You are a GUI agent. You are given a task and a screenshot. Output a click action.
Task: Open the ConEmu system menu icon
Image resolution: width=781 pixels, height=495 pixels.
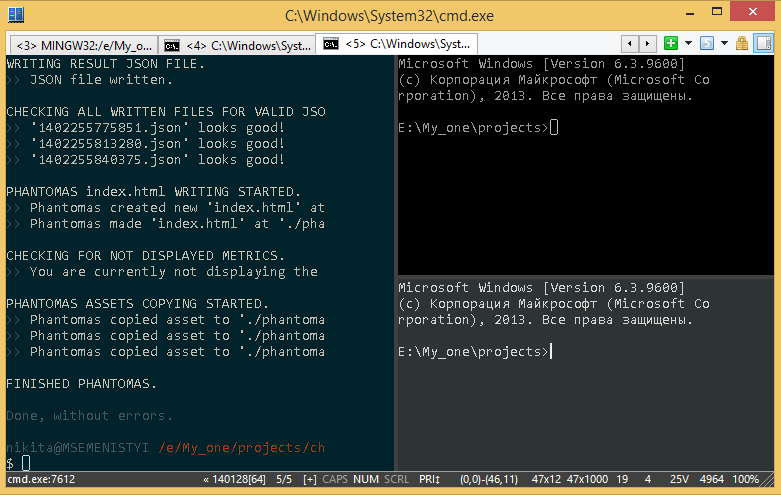15,15
